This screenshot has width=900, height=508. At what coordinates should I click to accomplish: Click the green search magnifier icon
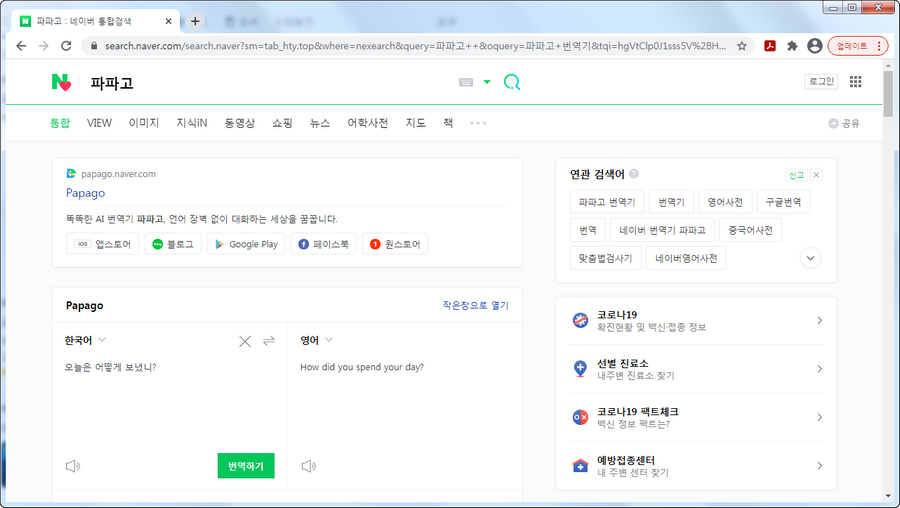pyautogui.click(x=512, y=82)
